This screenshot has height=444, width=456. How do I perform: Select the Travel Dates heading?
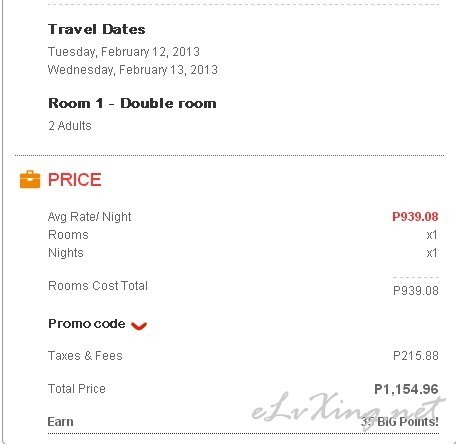point(97,29)
